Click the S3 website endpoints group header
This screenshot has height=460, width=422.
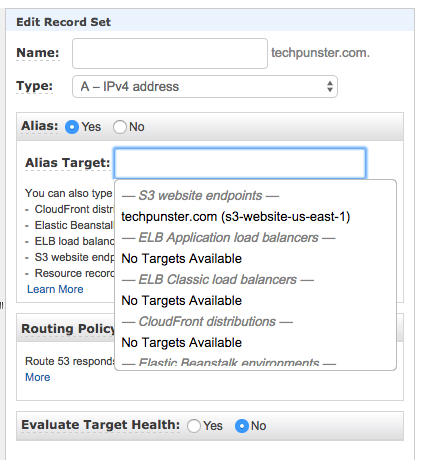coord(200,196)
